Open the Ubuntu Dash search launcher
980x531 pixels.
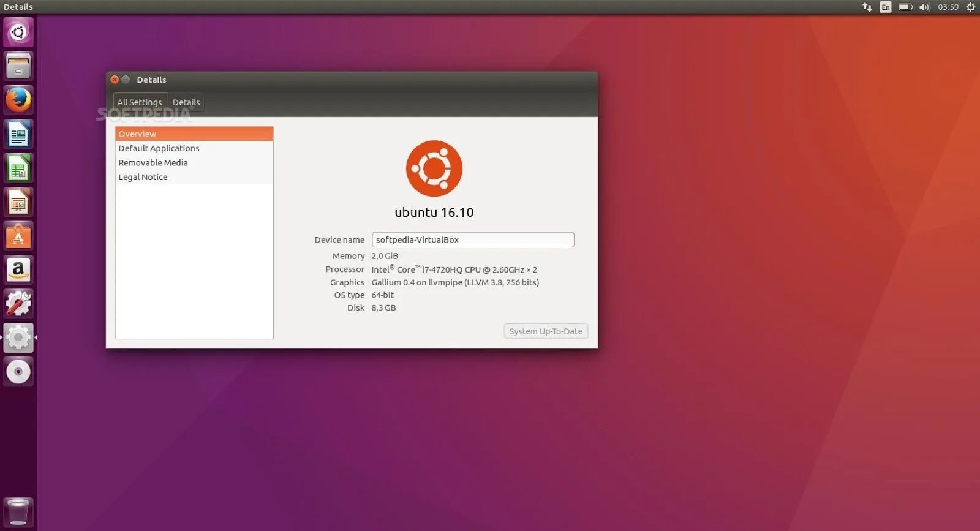coord(18,32)
